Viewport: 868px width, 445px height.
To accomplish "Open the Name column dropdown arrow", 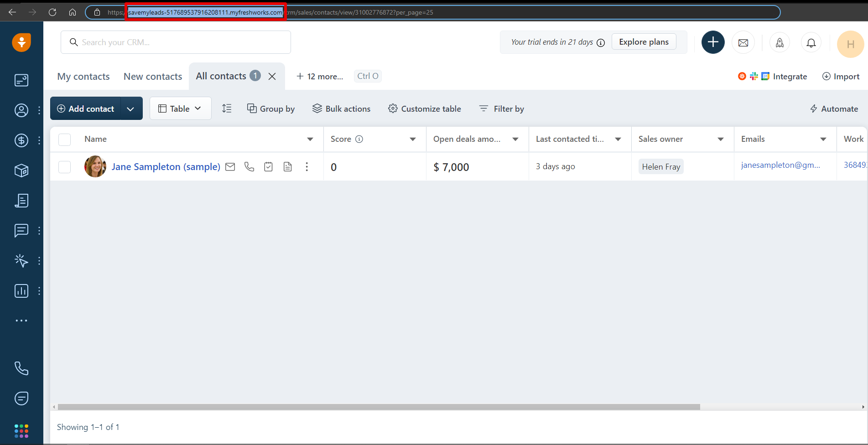I will [310, 139].
